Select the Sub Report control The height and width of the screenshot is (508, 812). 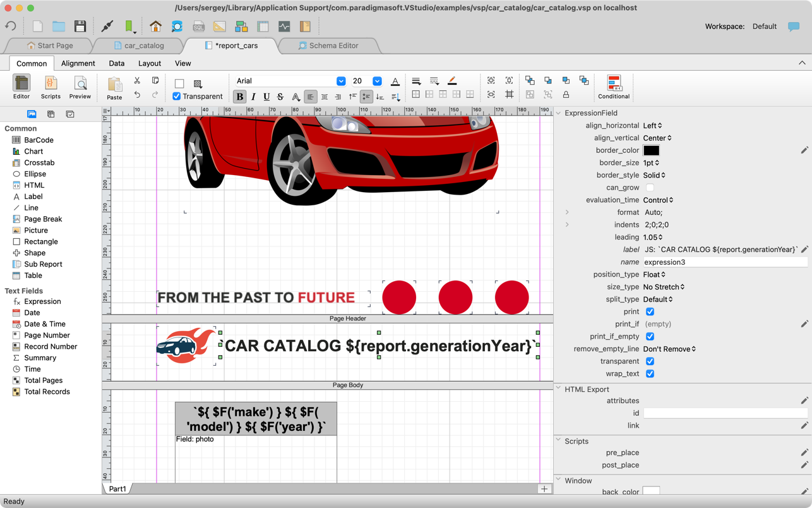(x=43, y=264)
